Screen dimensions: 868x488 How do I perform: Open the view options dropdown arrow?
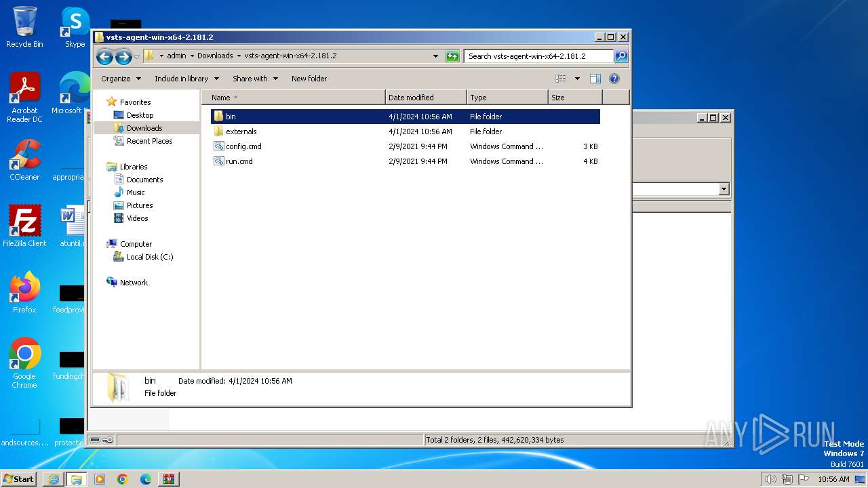pos(577,79)
